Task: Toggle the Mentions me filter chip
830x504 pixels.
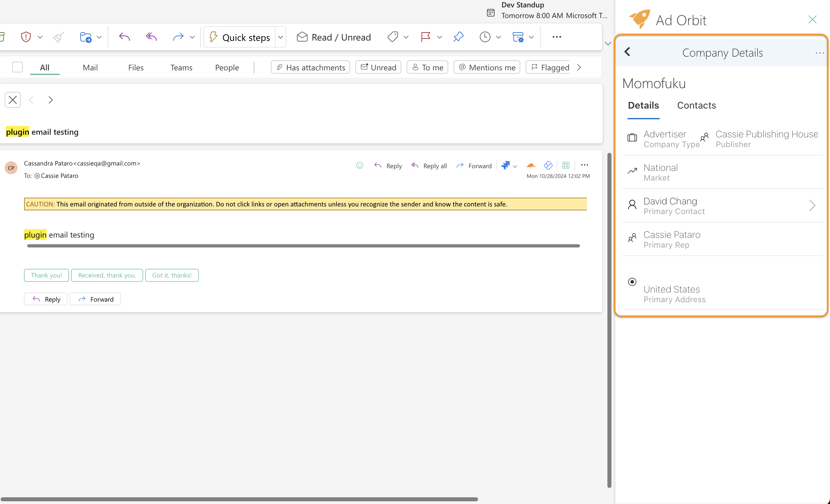Action: (x=487, y=67)
